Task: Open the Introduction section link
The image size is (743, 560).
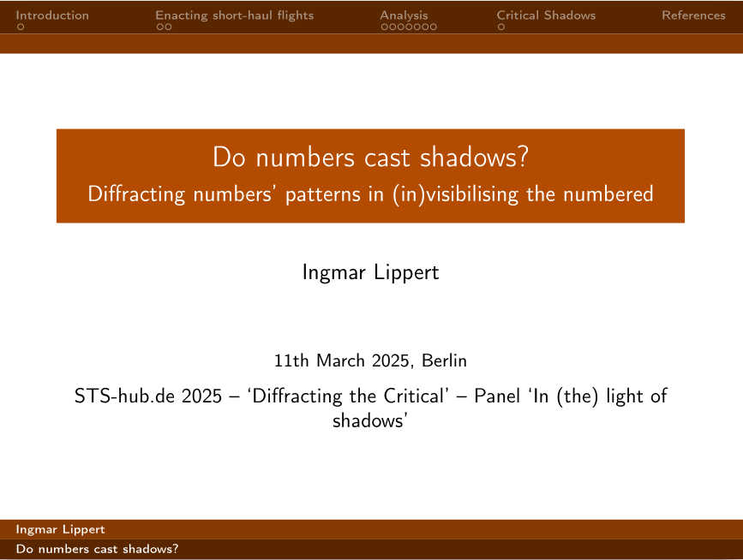Action: click(52, 15)
